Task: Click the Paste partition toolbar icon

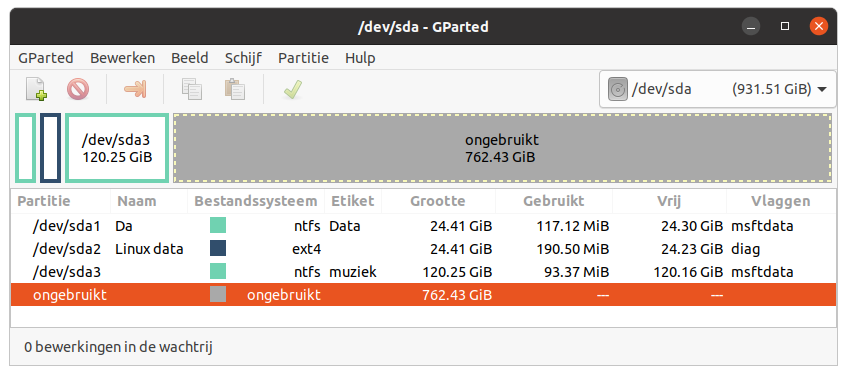Action: tap(235, 89)
